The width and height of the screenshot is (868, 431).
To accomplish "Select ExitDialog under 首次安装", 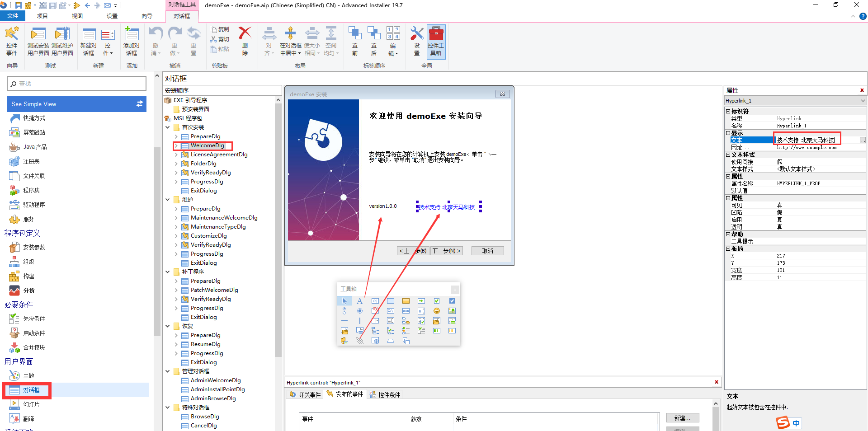I will tap(204, 191).
